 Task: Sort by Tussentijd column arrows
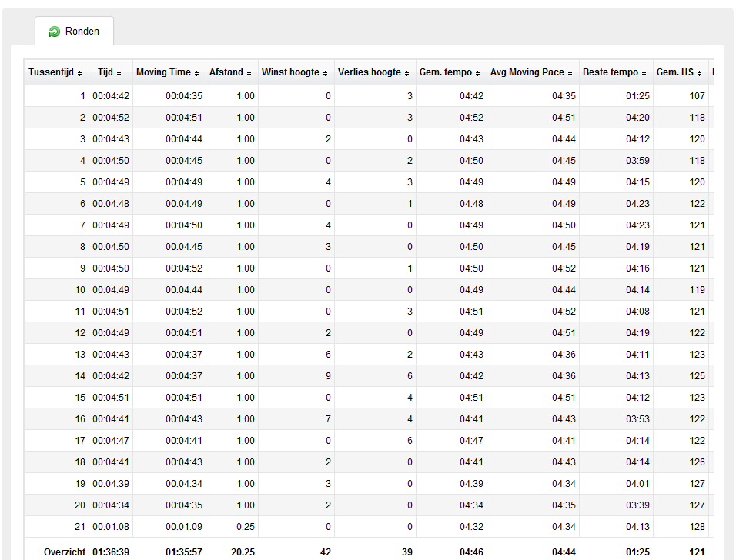tap(80, 73)
